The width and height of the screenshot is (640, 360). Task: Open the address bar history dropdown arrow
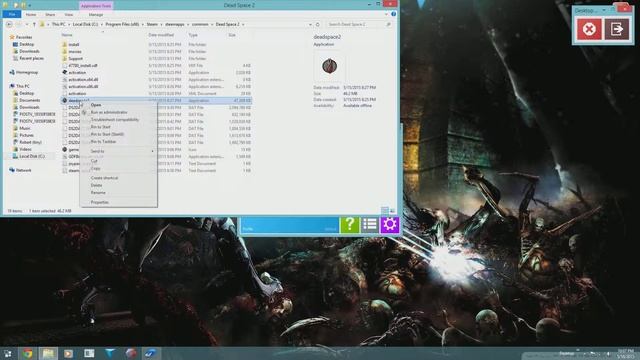click(310, 24)
